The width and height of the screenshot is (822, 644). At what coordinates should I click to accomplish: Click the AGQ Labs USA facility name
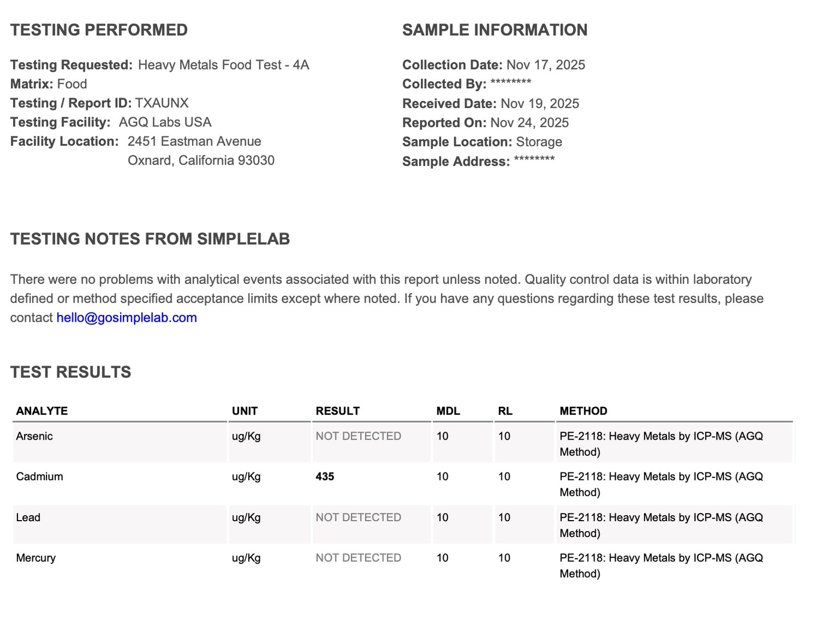165,122
